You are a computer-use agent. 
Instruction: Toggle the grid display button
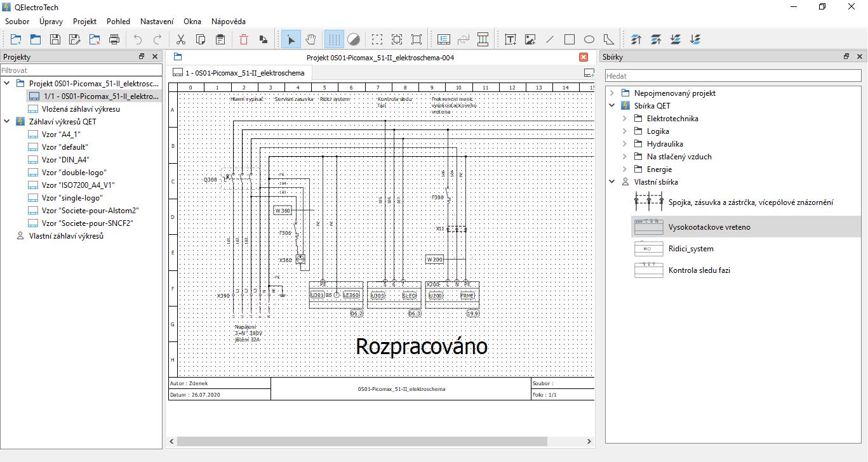(x=334, y=39)
